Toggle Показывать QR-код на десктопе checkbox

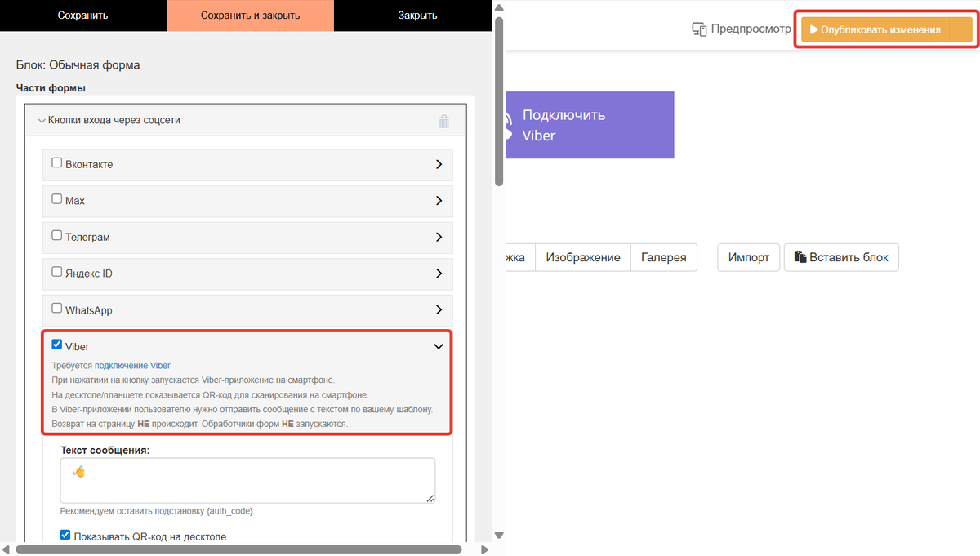(65, 536)
